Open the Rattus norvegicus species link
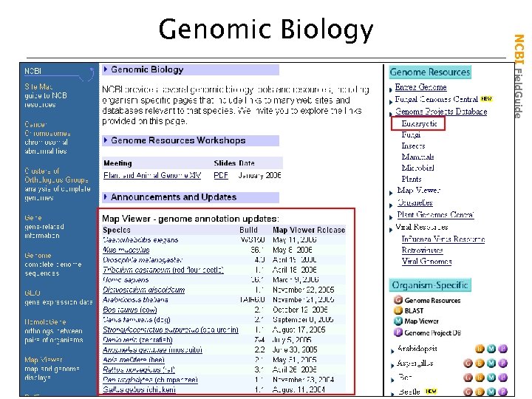The width and height of the screenshot is (532, 399). click(x=139, y=369)
